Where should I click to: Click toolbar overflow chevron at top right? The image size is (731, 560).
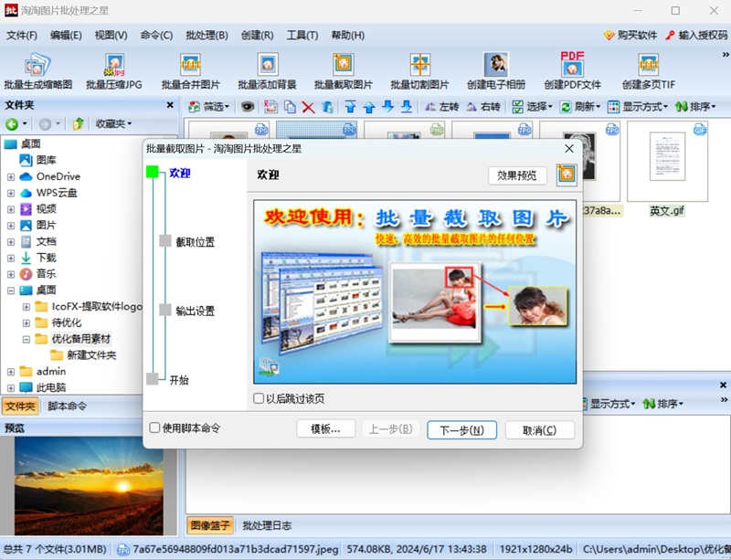coord(725,55)
